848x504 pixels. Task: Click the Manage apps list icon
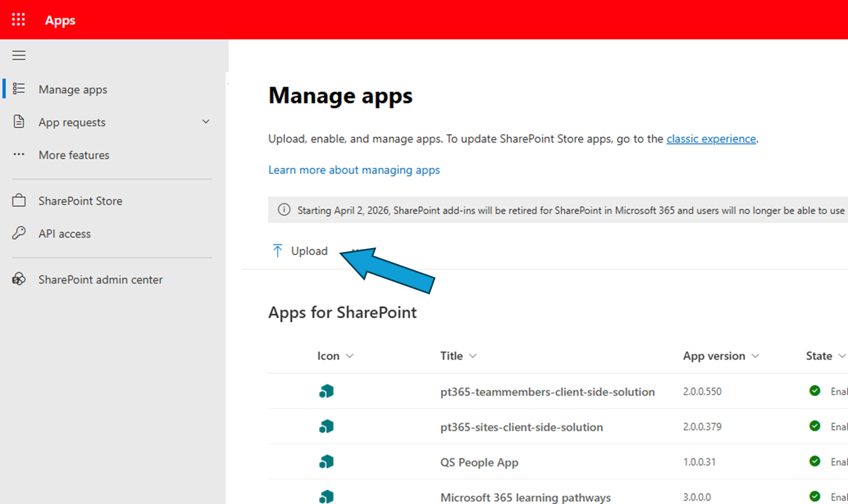pos(19,89)
